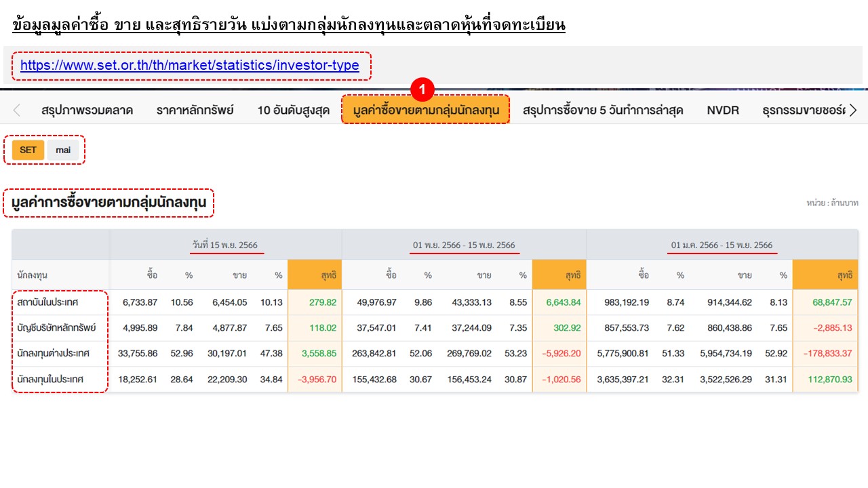Switch to the mai market view

pyautogui.click(x=64, y=150)
